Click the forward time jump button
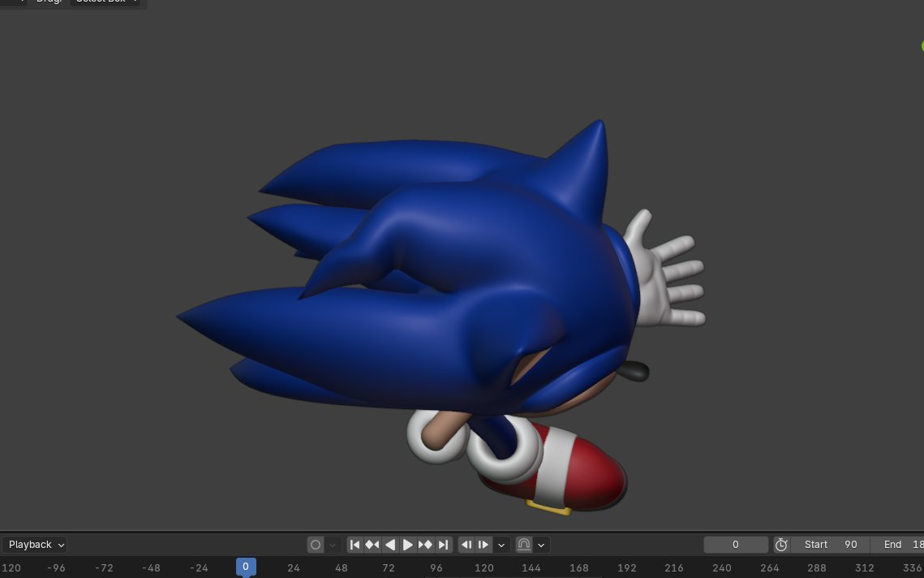924x578 pixels. click(483, 545)
